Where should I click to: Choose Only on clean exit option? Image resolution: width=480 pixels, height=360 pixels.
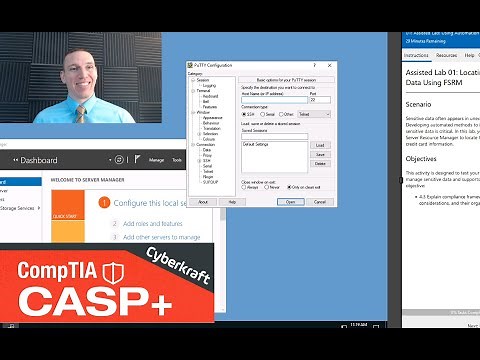(x=289, y=187)
